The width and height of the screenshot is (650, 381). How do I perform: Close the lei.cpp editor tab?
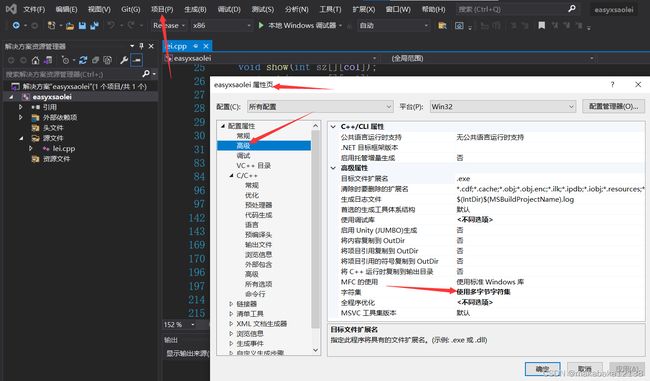point(206,46)
